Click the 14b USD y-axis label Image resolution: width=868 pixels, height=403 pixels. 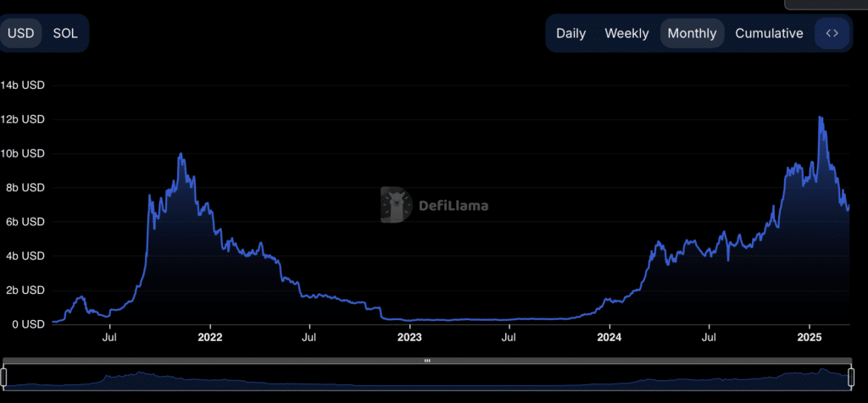coord(22,86)
